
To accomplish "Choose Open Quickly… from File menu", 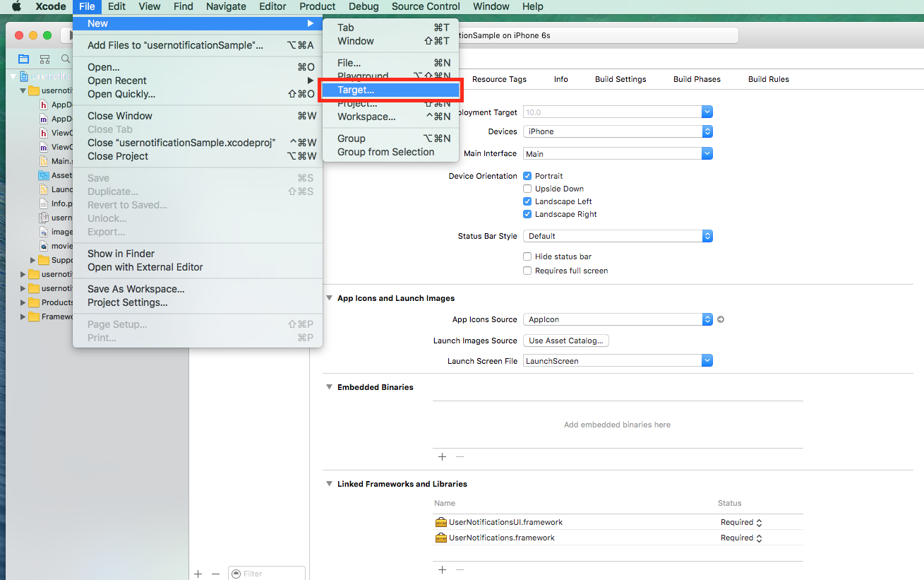I will click(198, 94).
